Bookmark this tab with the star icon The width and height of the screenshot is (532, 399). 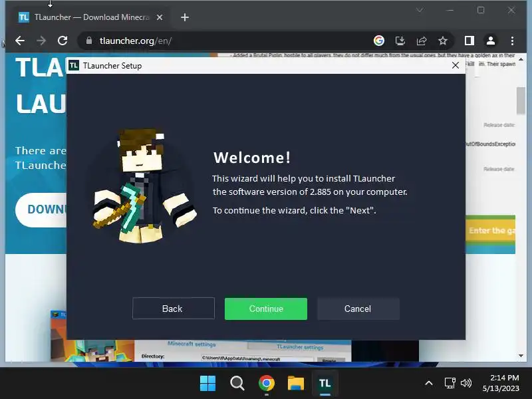[442, 41]
